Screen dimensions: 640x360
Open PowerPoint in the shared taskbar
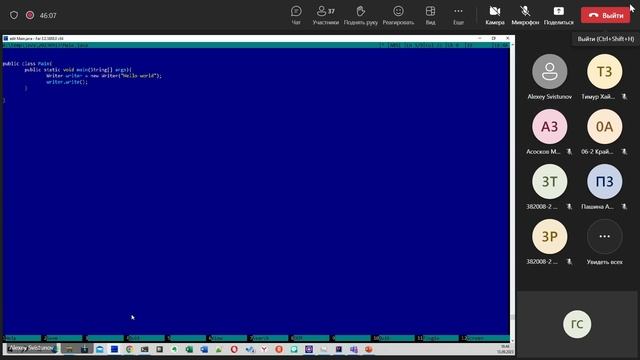(x=369, y=349)
